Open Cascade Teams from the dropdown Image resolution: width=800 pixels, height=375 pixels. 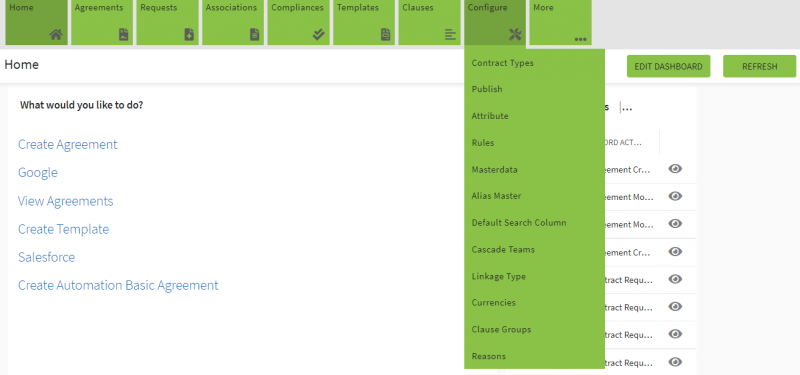(x=503, y=249)
